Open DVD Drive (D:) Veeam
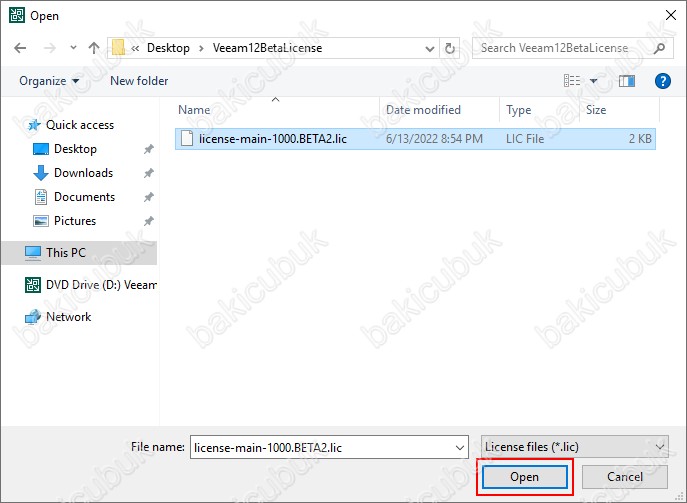687x503 pixels. tap(91, 285)
